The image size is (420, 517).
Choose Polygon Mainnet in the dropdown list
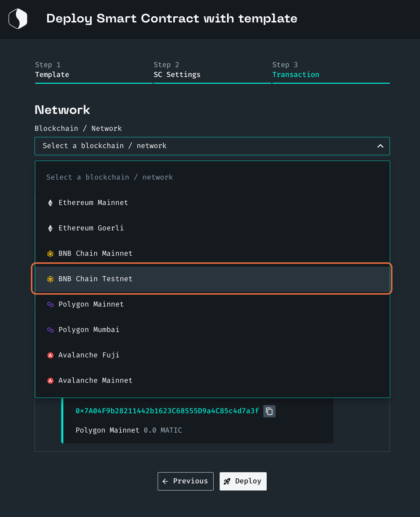[x=91, y=304]
